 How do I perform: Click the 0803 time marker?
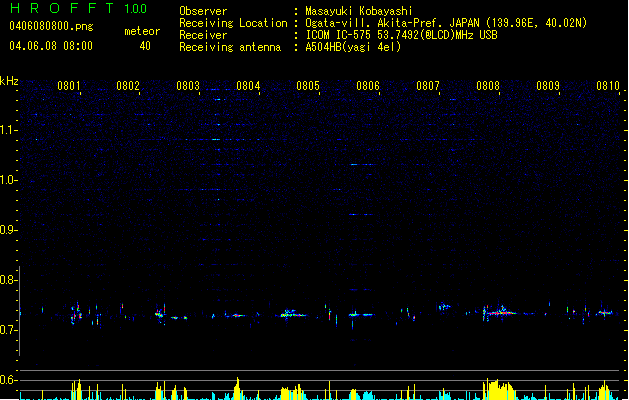point(188,86)
